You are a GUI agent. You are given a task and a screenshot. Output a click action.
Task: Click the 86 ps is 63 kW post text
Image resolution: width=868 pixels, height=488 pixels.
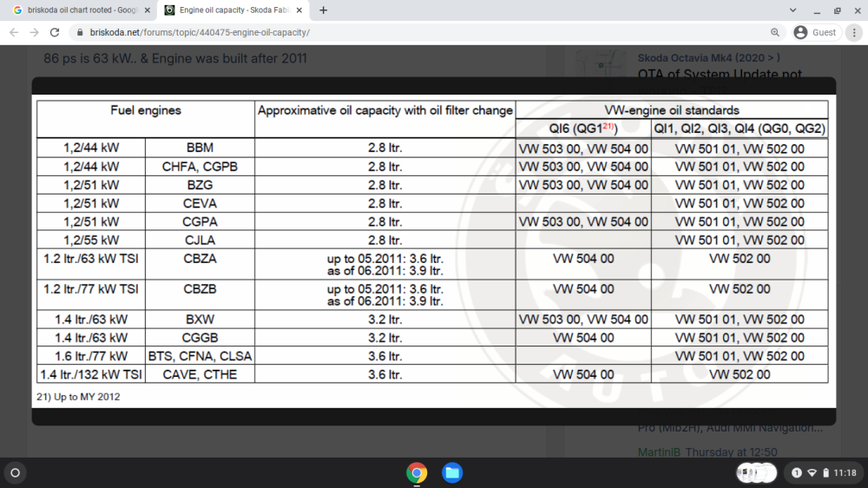[x=175, y=58]
